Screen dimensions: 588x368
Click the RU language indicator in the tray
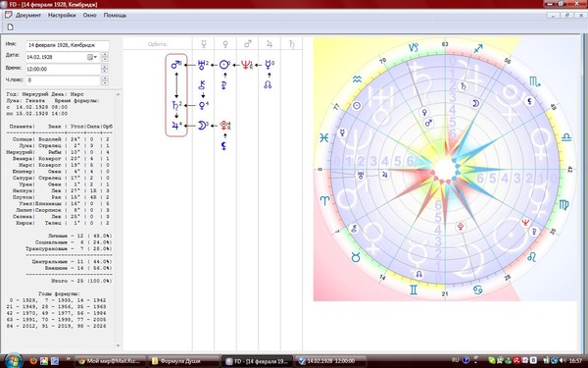(456, 360)
